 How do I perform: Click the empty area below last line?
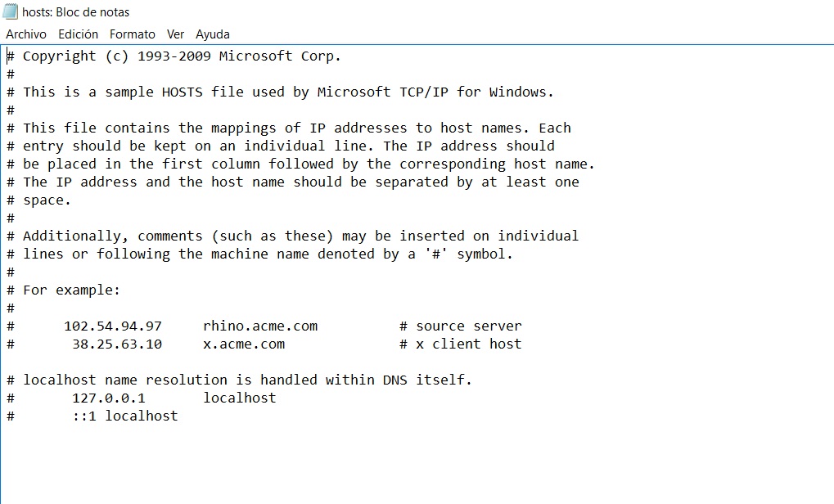(x=417, y=462)
